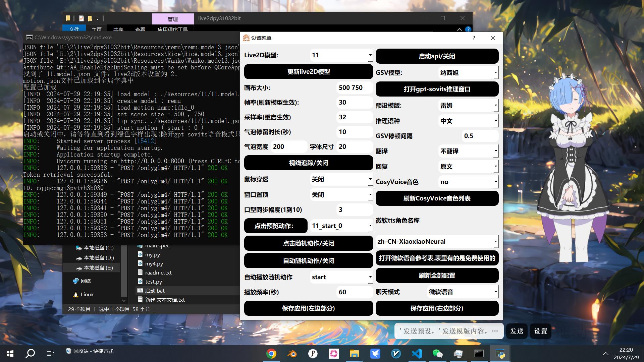The image size is (644, 362).
Task: Click the 更新live2D模型 button
Action: click(309, 72)
